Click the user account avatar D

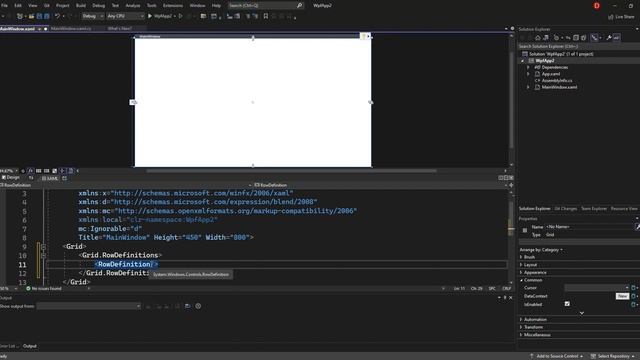[x=597, y=6]
